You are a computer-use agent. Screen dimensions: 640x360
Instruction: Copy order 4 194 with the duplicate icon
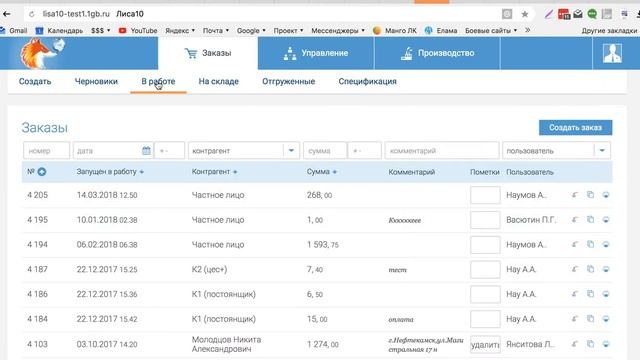590,244
